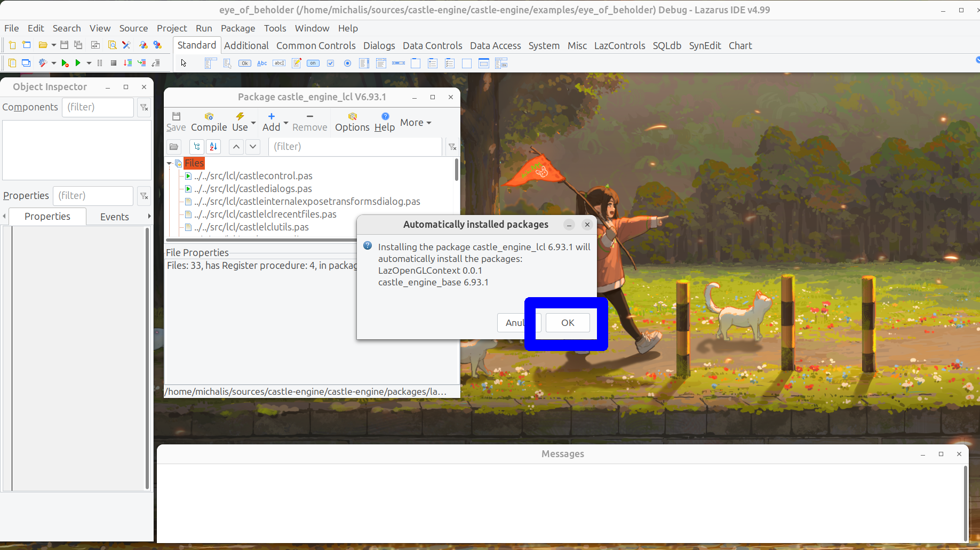Open the Use button dropdown arrow
This screenshot has width=980, height=550.
click(x=253, y=123)
